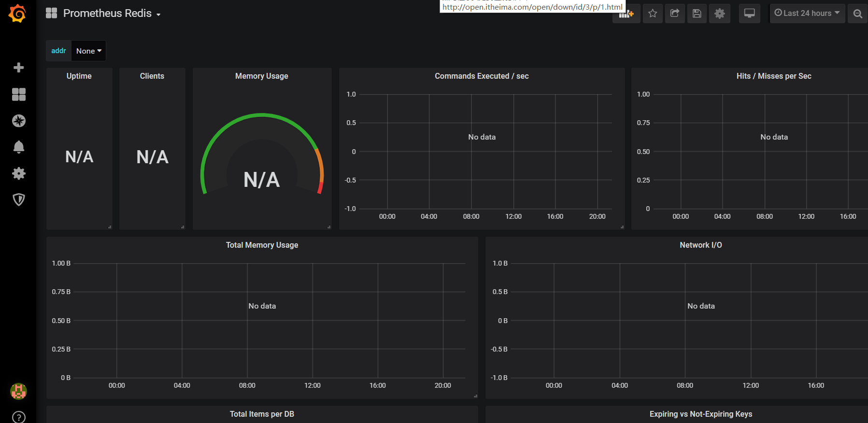Open the Help question mark icon
Image resolution: width=868 pixels, height=423 pixels.
coord(19,417)
